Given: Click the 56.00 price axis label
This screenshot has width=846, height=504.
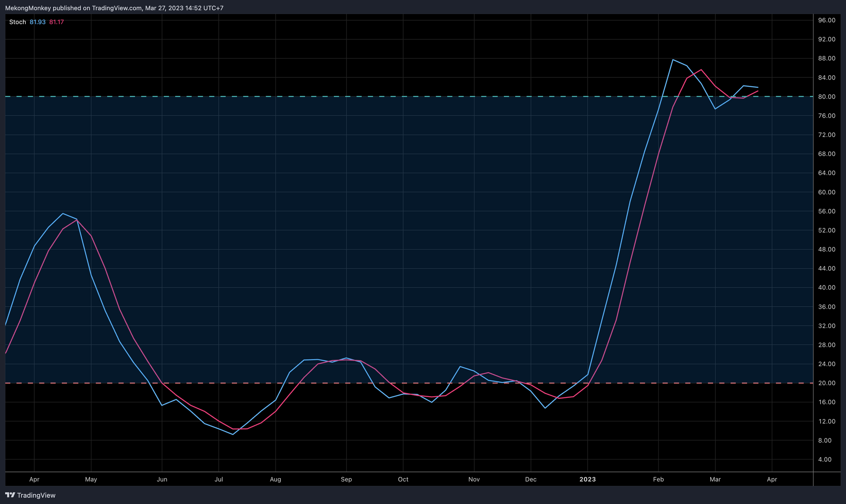Looking at the screenshot, I should (827, 211).
